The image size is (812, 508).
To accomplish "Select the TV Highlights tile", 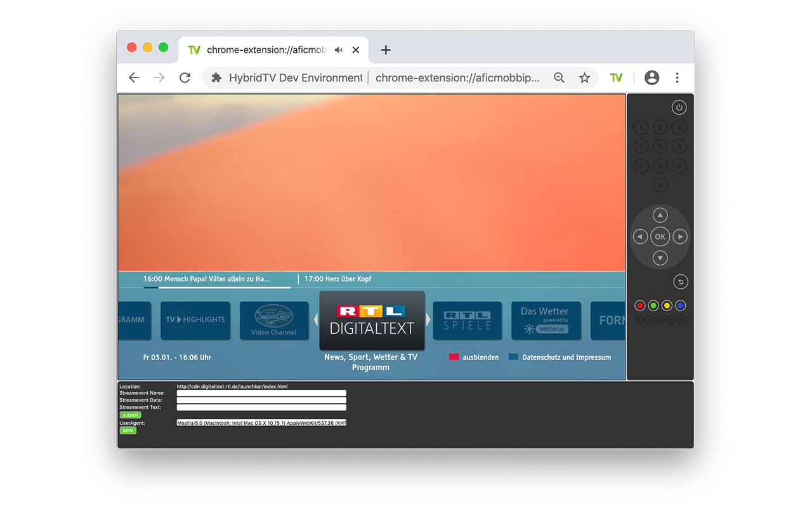I will pyautogui.click(x=195, y=321).
